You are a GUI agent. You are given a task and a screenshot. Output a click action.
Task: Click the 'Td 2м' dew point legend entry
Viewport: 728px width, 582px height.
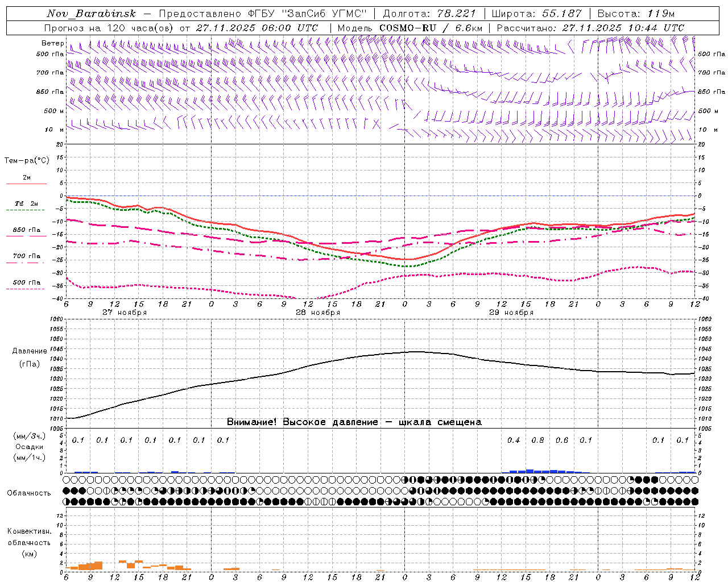point(27,203)
